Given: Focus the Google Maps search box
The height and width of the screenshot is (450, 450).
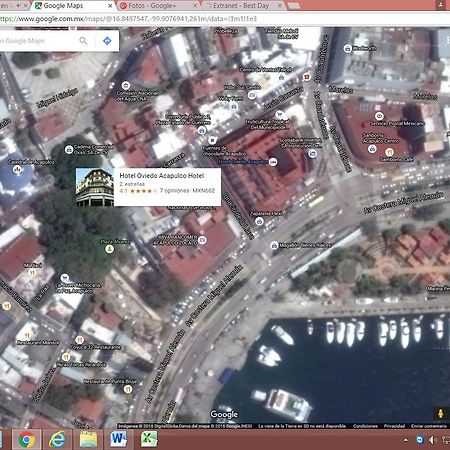Looking at the screenshot, I should [37, 41].
